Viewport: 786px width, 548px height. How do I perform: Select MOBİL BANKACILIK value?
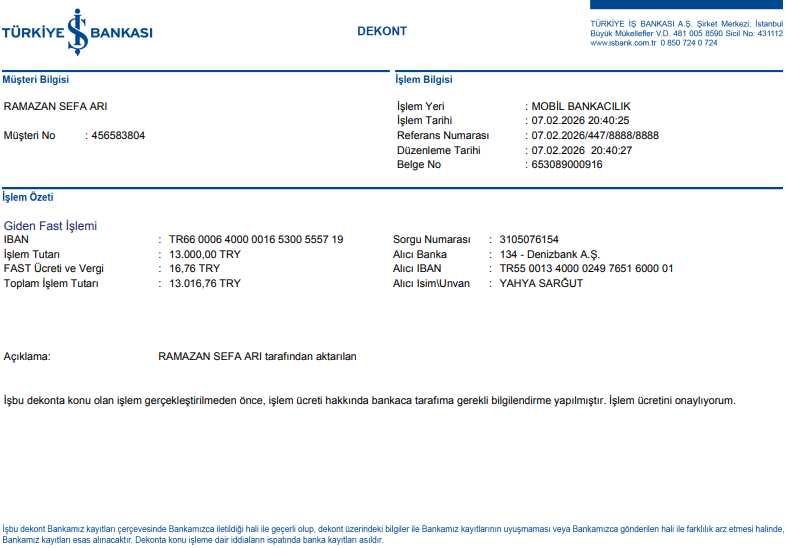[x=581, y=106]
